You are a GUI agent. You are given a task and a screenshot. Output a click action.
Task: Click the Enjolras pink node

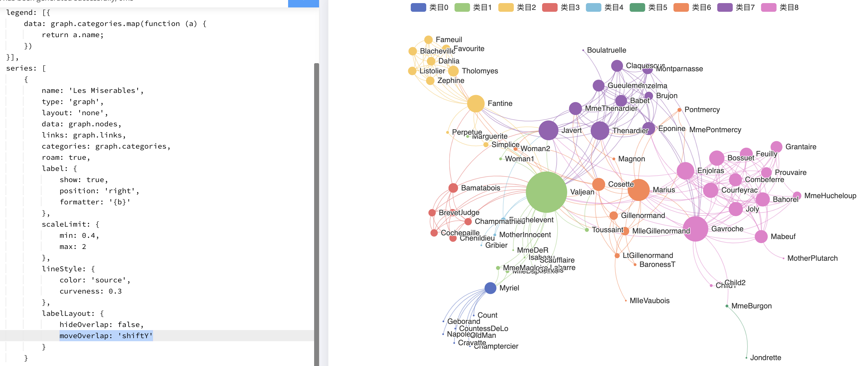click(685, 171)
